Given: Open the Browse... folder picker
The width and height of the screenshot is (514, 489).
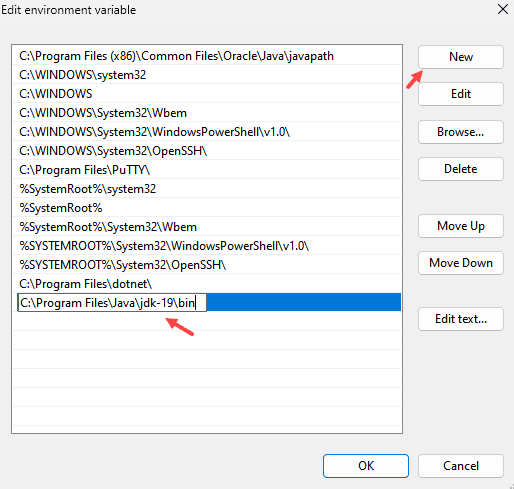Looking at the screenshot, I should tap(461, 132).
